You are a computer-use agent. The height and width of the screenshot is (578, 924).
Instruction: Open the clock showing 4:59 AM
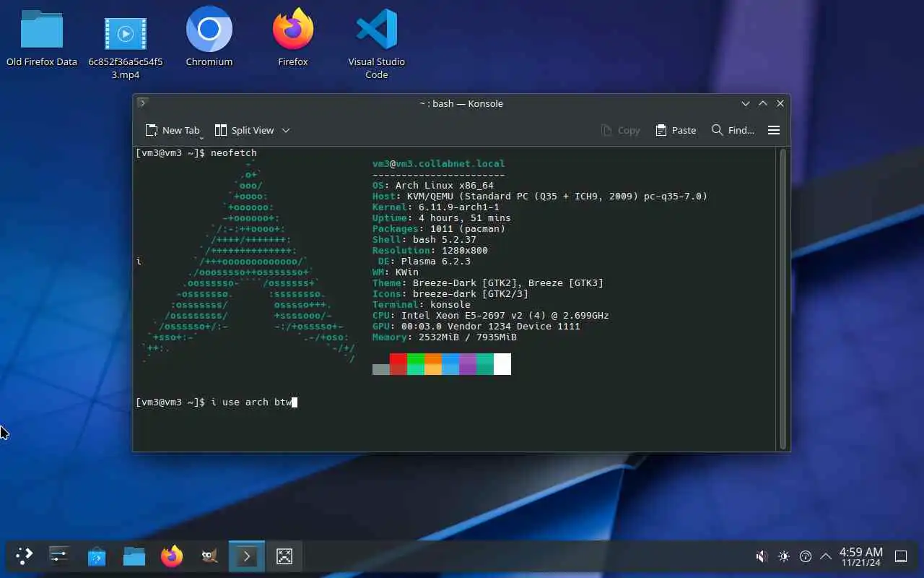click(x=860, y=556)
